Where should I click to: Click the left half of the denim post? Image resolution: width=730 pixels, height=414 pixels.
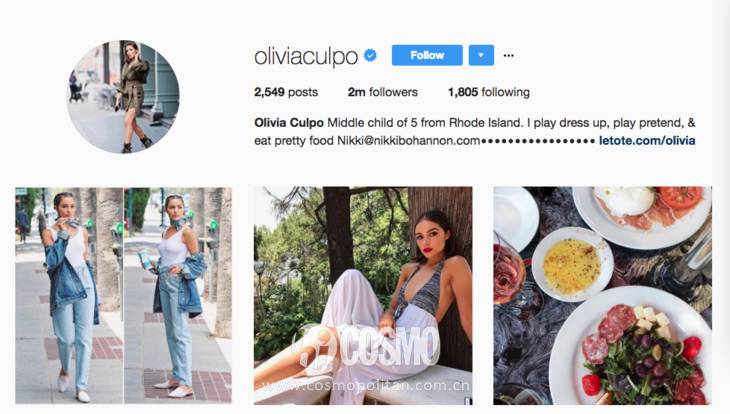[x=69, y=295]
